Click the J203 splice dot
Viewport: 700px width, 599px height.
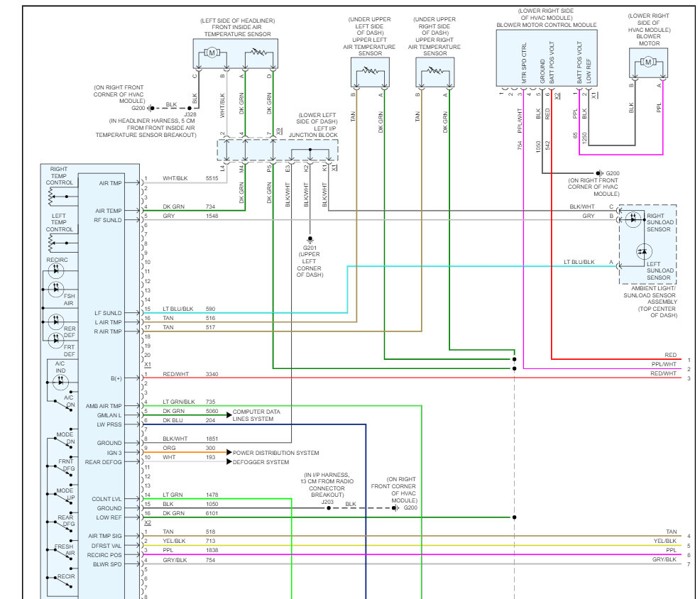(x=329, y=508)
